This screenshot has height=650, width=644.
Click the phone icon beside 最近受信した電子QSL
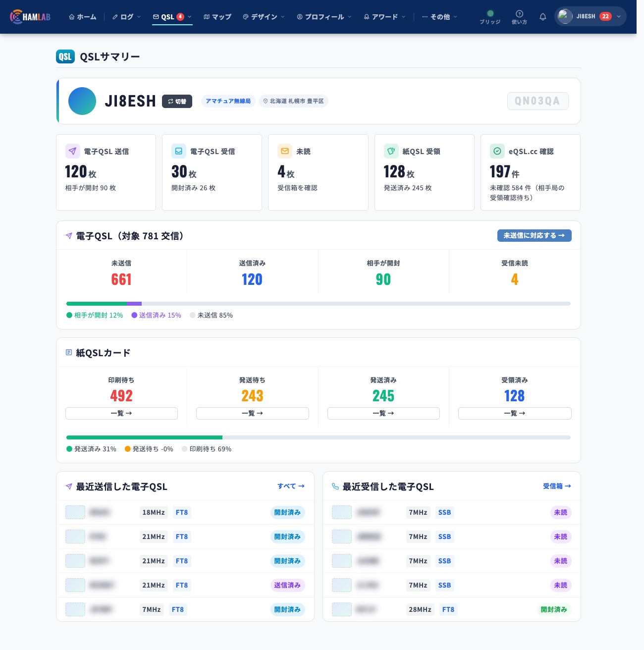[335, 487]
